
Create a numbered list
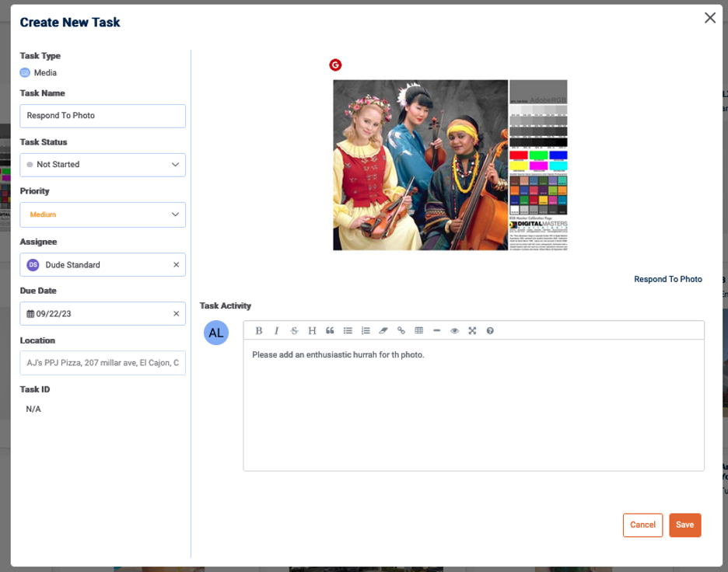point(366,330)
